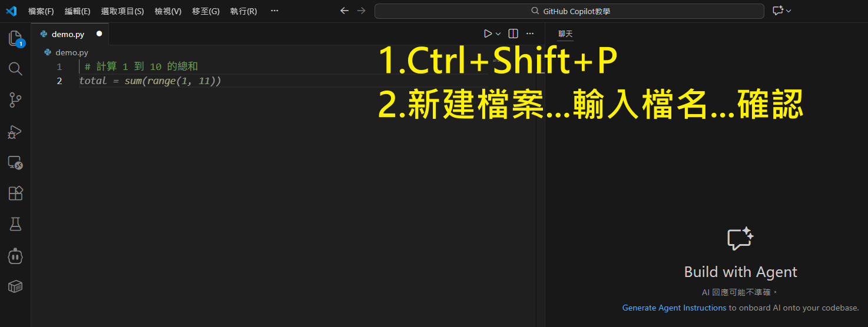Open the Testing flask icon

[15, 224]
